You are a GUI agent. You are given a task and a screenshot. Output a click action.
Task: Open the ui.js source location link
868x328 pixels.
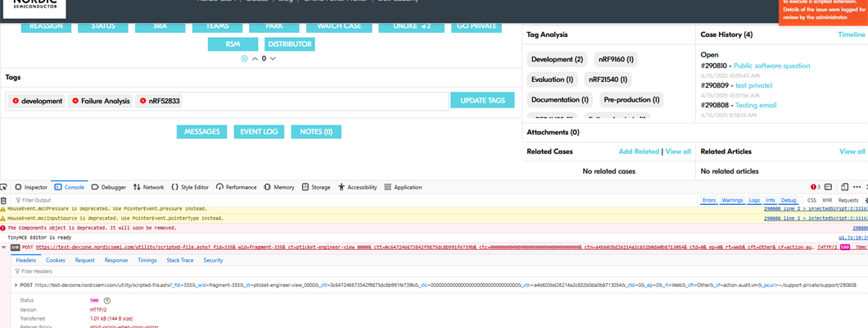point(853,237)
